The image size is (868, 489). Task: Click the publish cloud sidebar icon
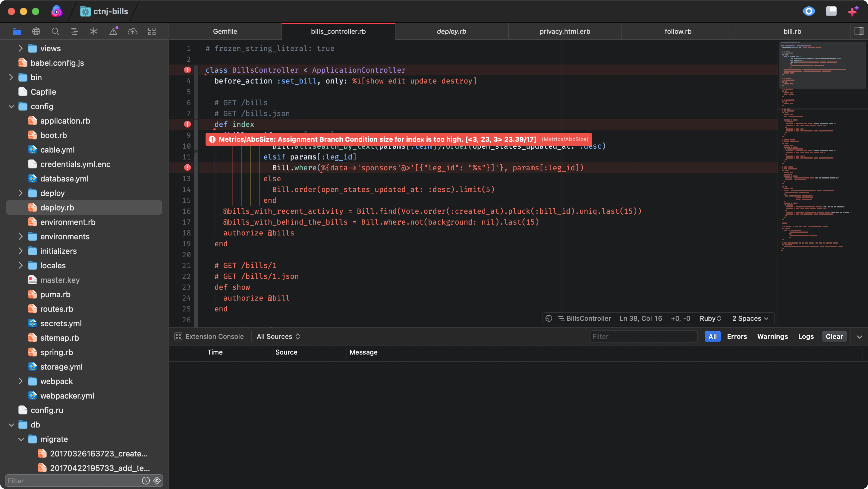click(x=132, y=31)
